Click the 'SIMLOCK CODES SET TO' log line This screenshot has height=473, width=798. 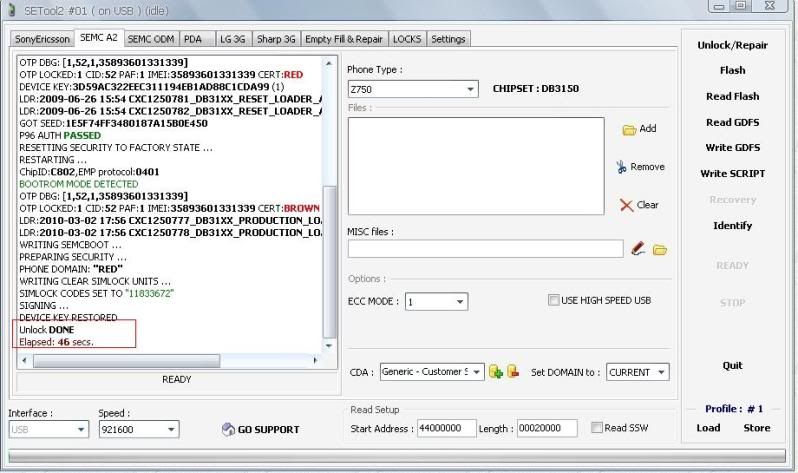(x=97, y=293)
